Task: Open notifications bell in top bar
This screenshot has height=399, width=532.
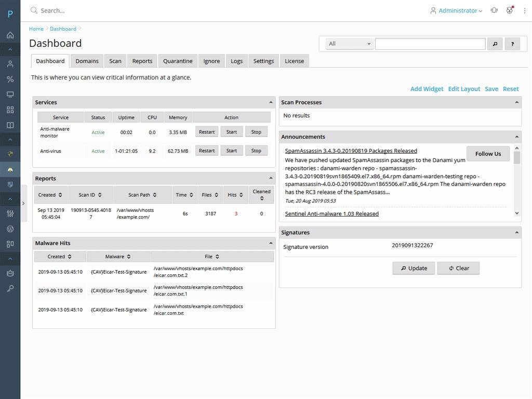Action: click(x=494, y=10)
